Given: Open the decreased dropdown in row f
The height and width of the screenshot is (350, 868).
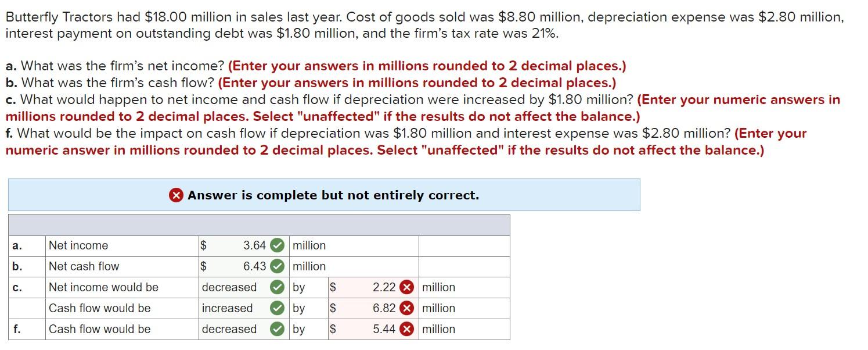Looking at the screenshot, I should tap(232, 329).
